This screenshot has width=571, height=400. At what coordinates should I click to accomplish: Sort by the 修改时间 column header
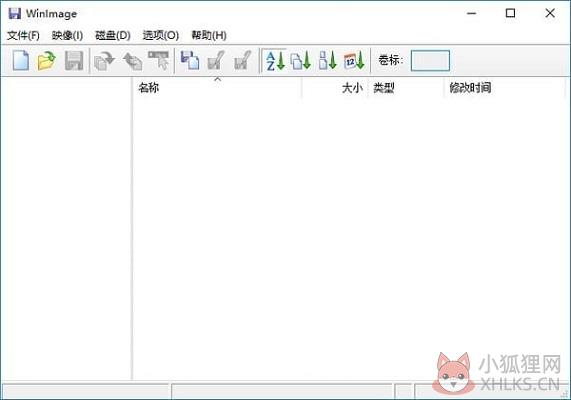pyautogui.click(x=504, y=88)
